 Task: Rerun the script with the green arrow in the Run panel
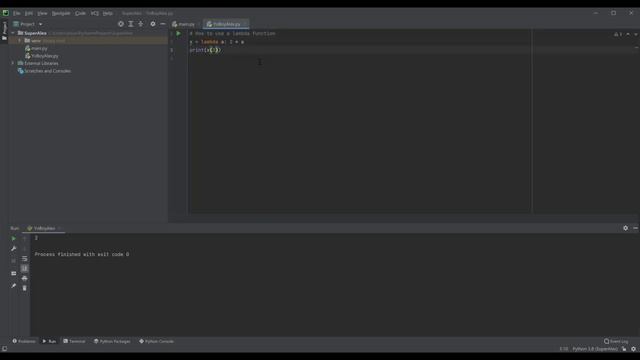pos(13,238)
